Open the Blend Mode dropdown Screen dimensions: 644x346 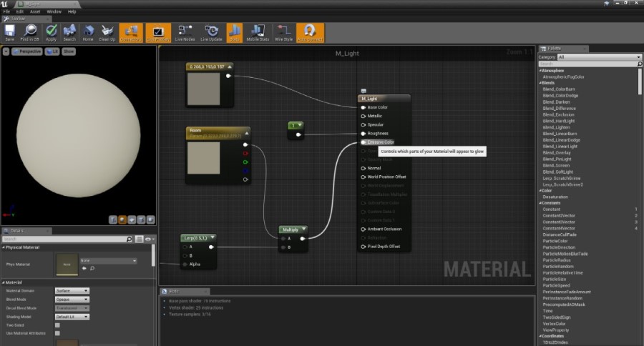point(72,300)
